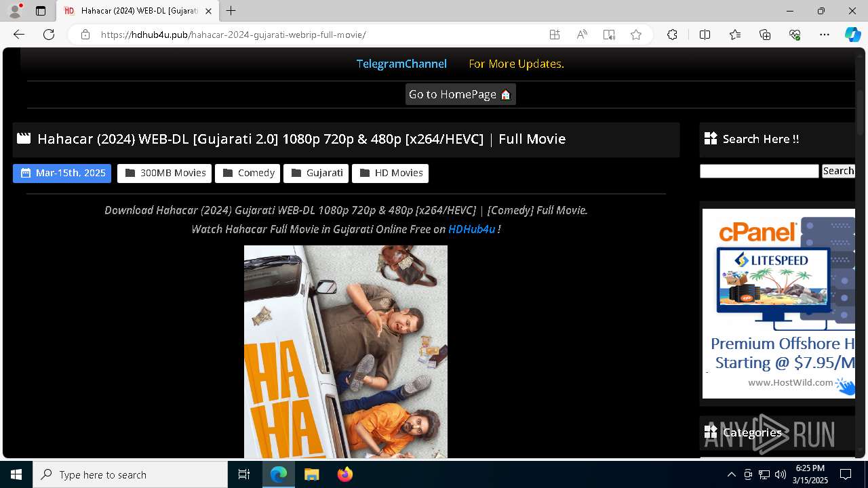Open the TelegramChannel link

click(401, 64)
